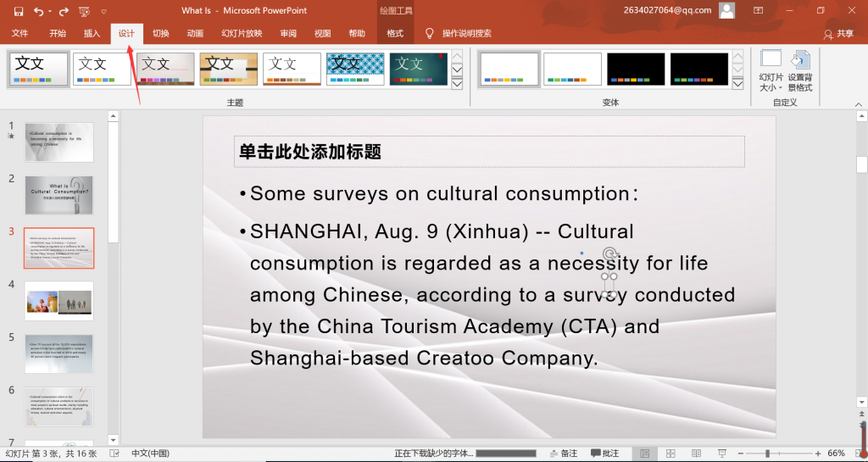This screenshot has height=462, width=868.
Task: Open the undo history dropdown arrow
Action: click(50, 11)
